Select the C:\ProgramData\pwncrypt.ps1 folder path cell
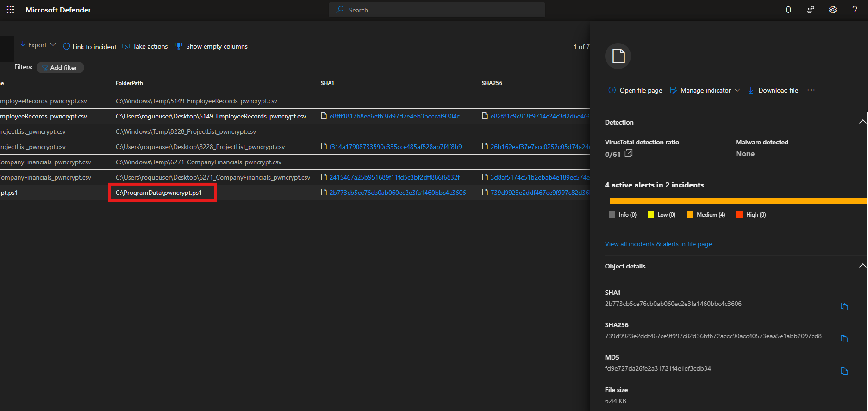Image resolution: width=868 pixels, height=411 pixels. pyautogui.click(x=159, y=193)
